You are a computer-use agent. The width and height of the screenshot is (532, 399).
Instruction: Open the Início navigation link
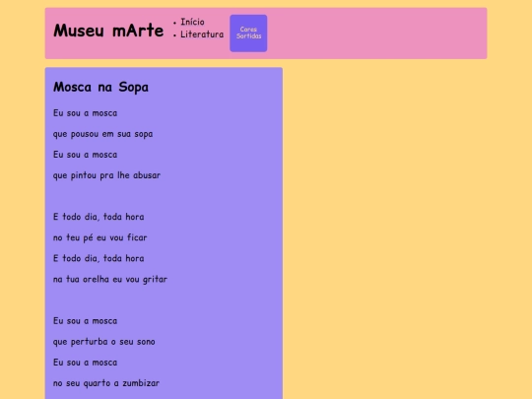(x=192, y=22)
